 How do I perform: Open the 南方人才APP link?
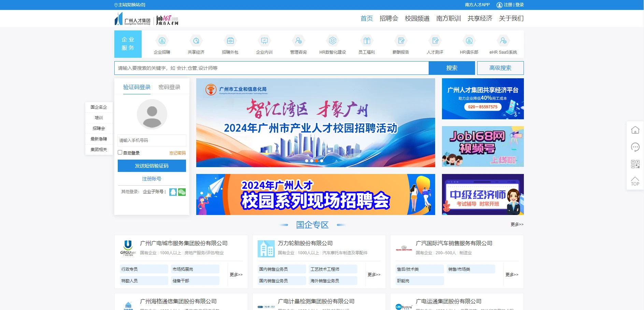477,5
